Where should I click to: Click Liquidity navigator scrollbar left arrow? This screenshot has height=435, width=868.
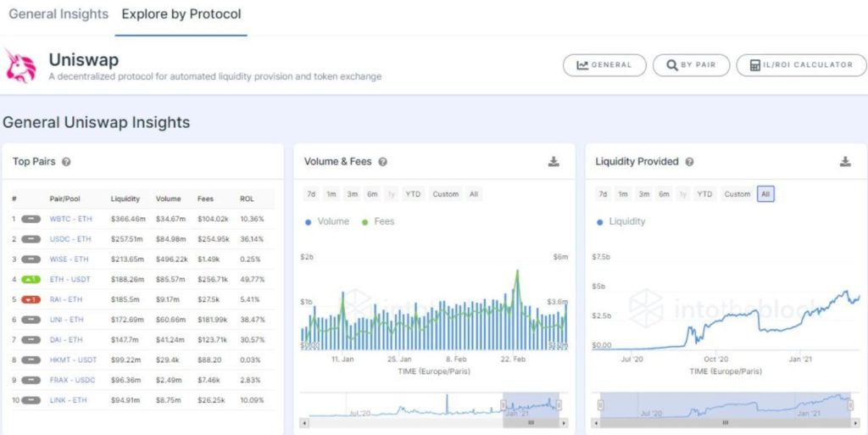(595, 423)
